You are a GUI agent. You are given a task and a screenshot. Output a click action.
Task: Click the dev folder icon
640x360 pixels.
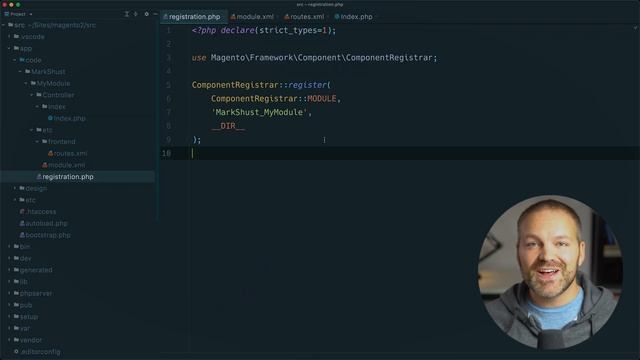pyautogui.click(x=16, y=258)
